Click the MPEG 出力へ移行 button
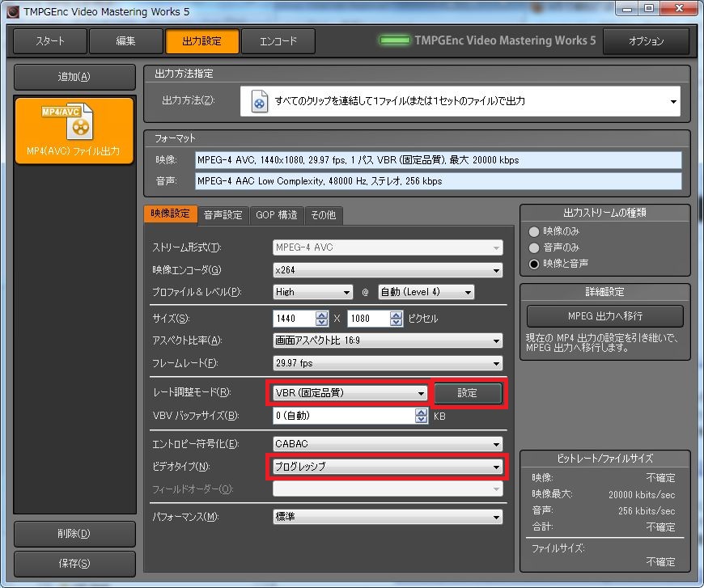Image resolution: width=704 pixels, height=588 pixels. pos(605,316)
